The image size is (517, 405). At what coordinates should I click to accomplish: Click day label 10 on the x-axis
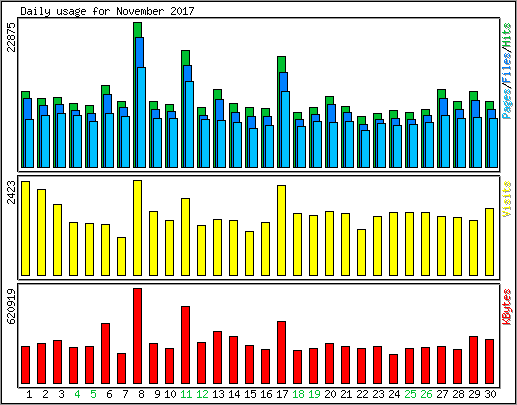[x=170, y=394]
